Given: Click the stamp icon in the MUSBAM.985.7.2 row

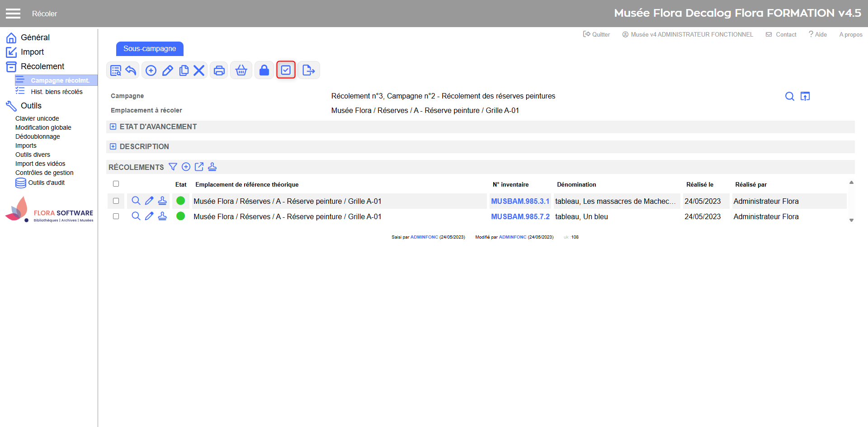Looking at the screenshot, I should click(x=162, y=216).
